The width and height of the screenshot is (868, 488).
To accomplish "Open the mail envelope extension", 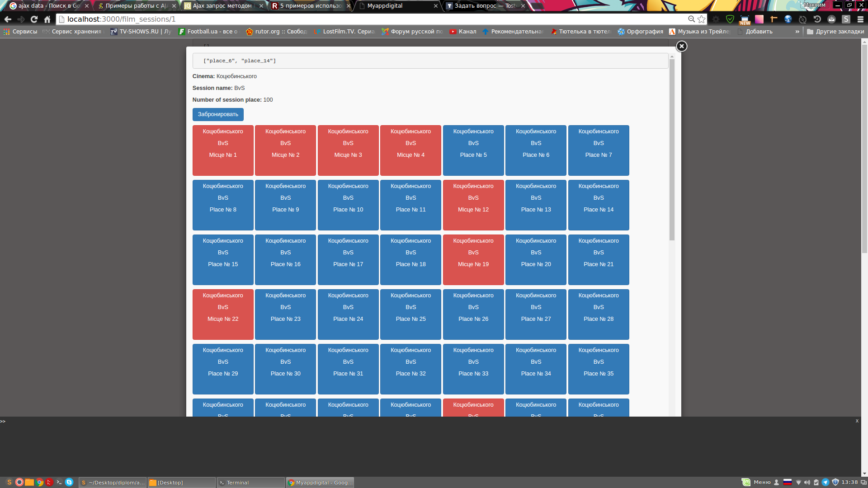I will (831, 19).
